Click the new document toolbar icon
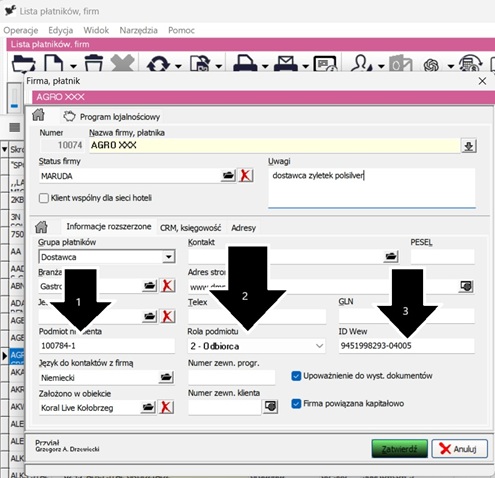 tap(53, 63)
